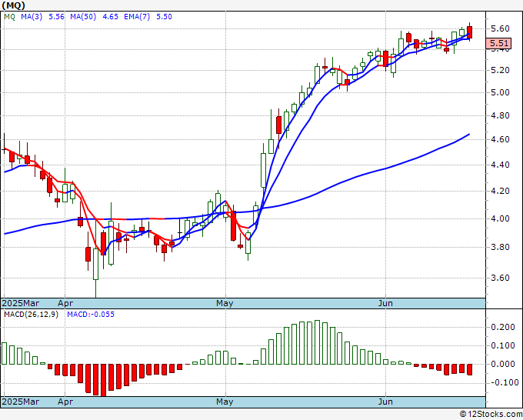Click the 4.20 price axis label
Image resolution: width=523 pixels, height=420 pixels.
point(500,191)
